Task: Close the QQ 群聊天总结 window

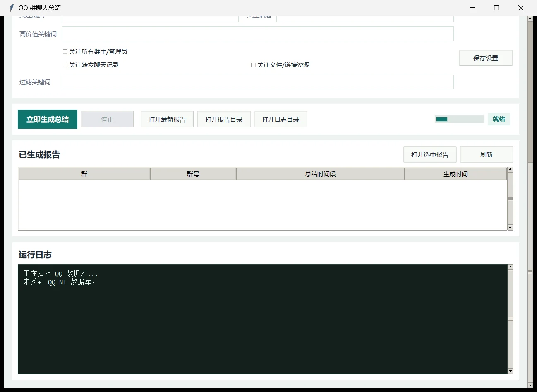Action: pyautogui.click(x=521, y=8)
